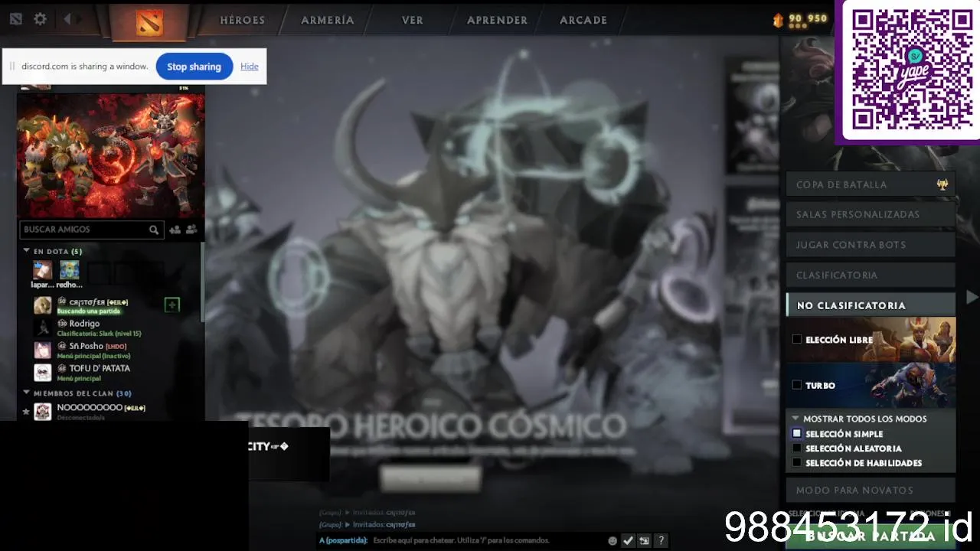Invite Cristofer with the green plus
The width and height of the screenshot is (980, 551).
[x=172, y=305]
